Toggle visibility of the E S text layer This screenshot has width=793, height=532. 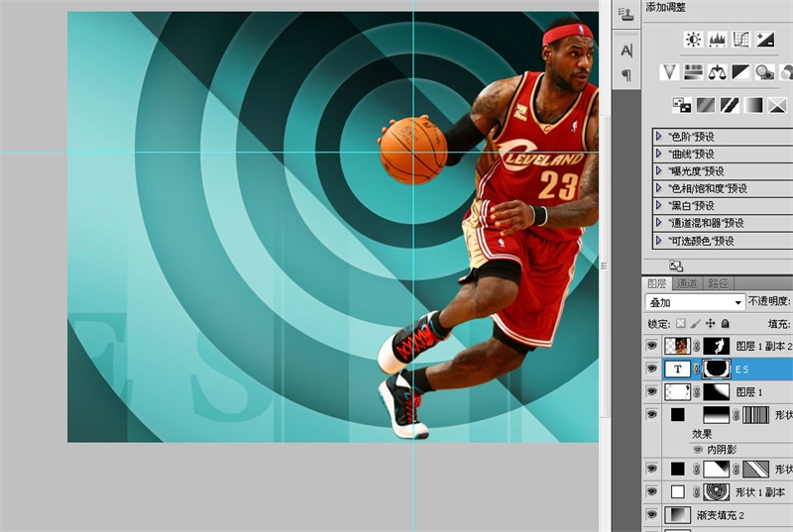pyautogui.click(x=651, y=370)
